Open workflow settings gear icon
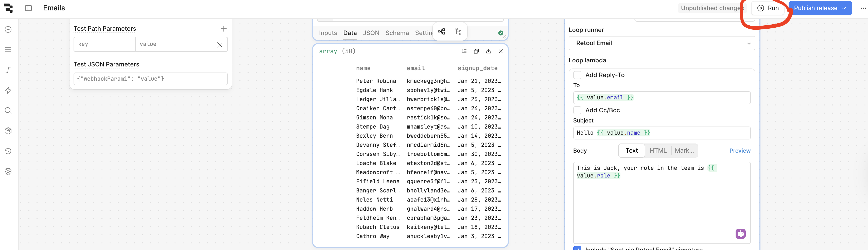868x250 pixels. coord(8,171)
